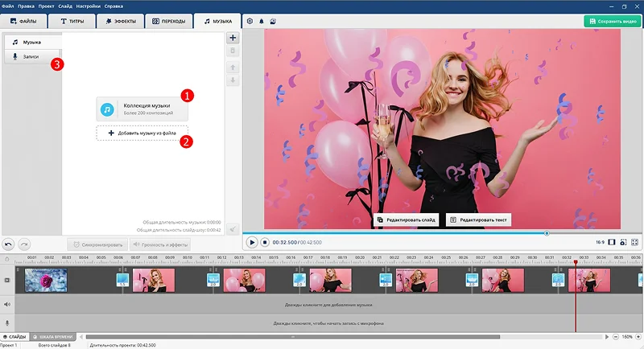Open Коллекция музыки library

[142, 109]
